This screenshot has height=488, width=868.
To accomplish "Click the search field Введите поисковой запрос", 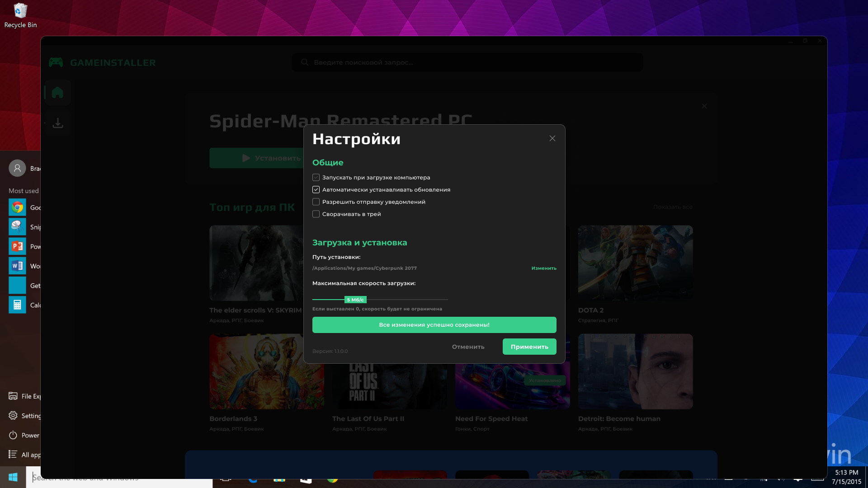I will (467, 62).
